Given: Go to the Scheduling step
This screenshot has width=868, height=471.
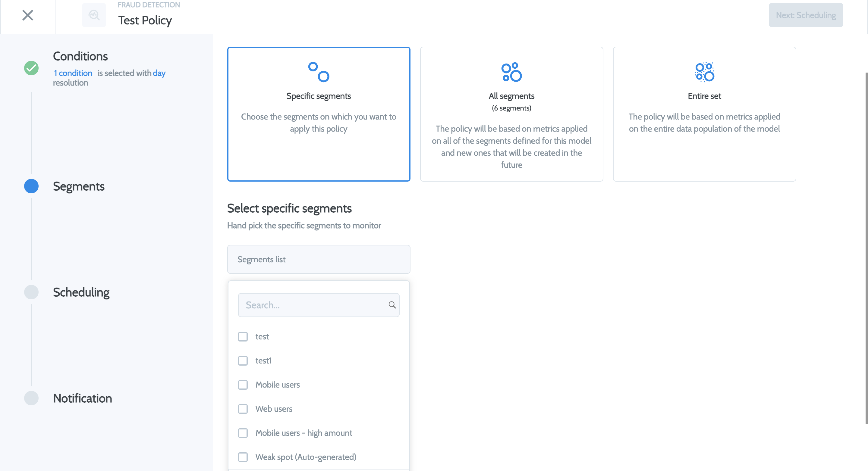Looking at the screenshot, I should coord(81,292).
